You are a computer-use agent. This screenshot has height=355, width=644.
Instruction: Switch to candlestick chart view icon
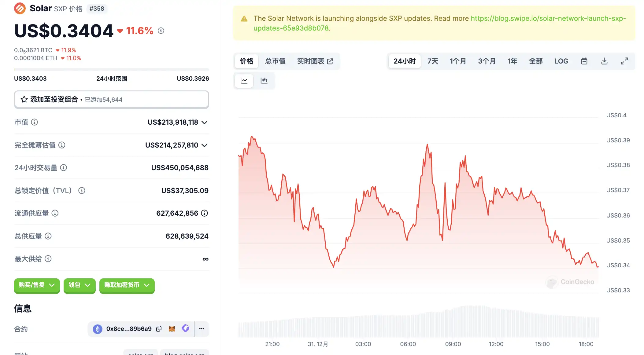[x=264, y=81]
